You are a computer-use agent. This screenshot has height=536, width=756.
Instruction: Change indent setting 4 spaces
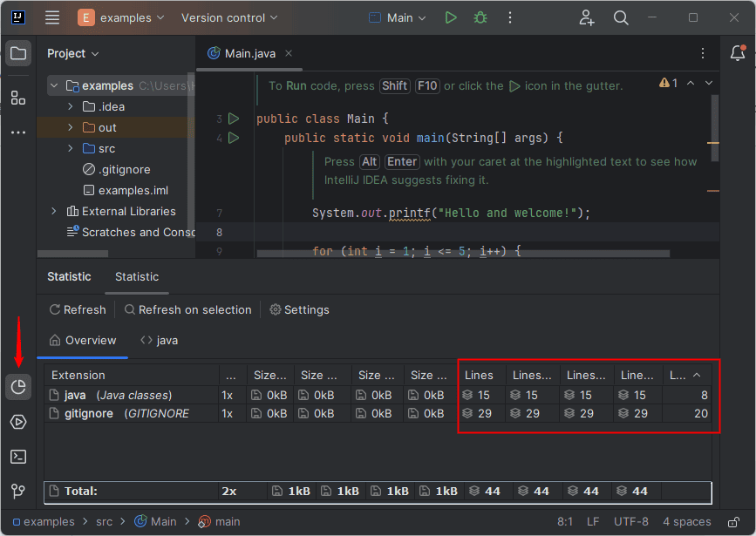tap(686, 522)
